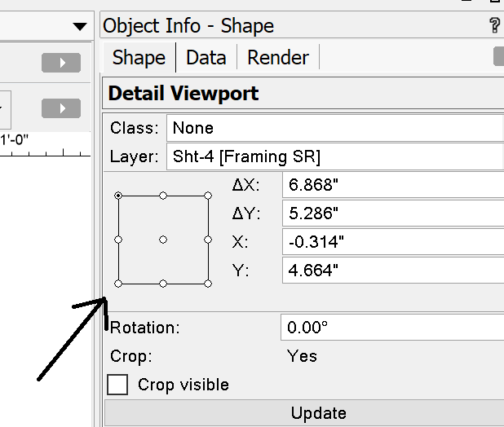This screenshot has height=427, width=504.
Task: Click the upper gray arrow button
Action: pos(60,63)
